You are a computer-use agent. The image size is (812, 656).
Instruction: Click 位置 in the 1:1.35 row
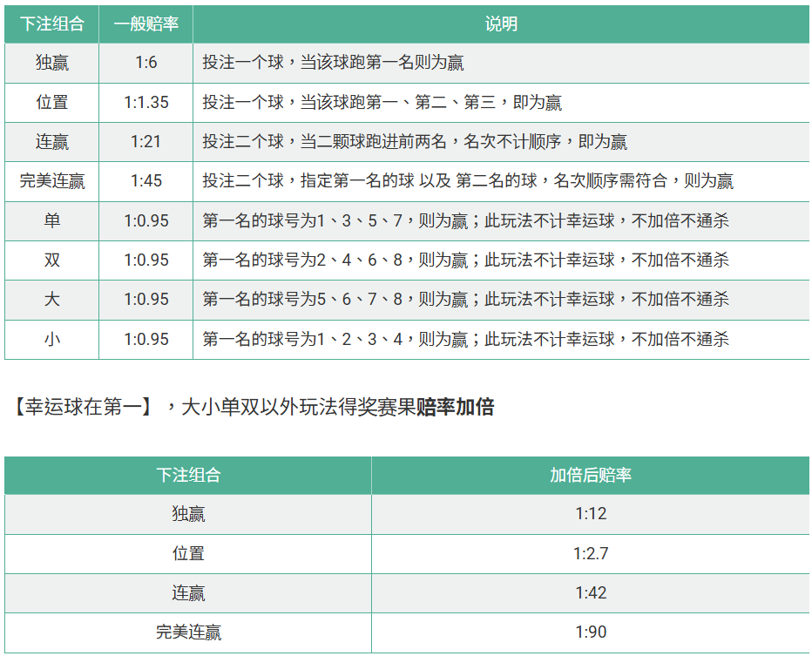coord(51,102)
